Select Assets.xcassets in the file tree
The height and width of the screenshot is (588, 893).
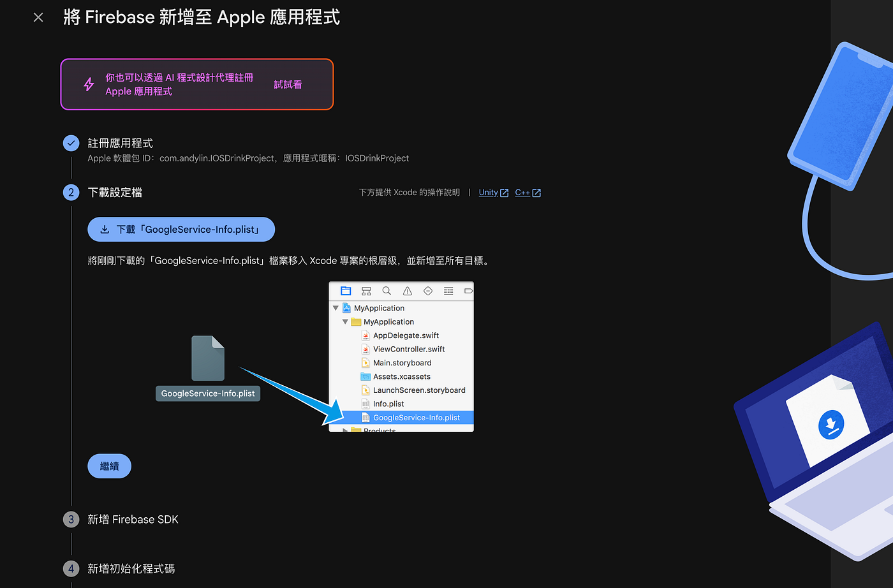click(x=401, y=377)
